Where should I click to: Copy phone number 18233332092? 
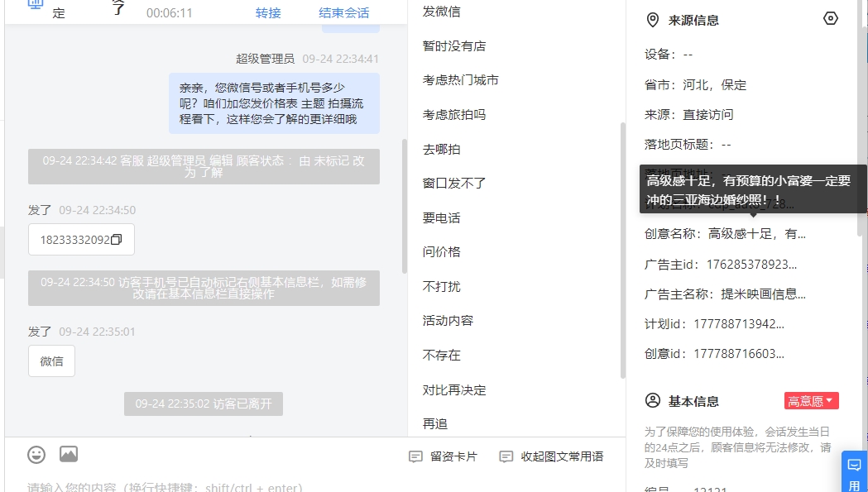click(116, 240)
